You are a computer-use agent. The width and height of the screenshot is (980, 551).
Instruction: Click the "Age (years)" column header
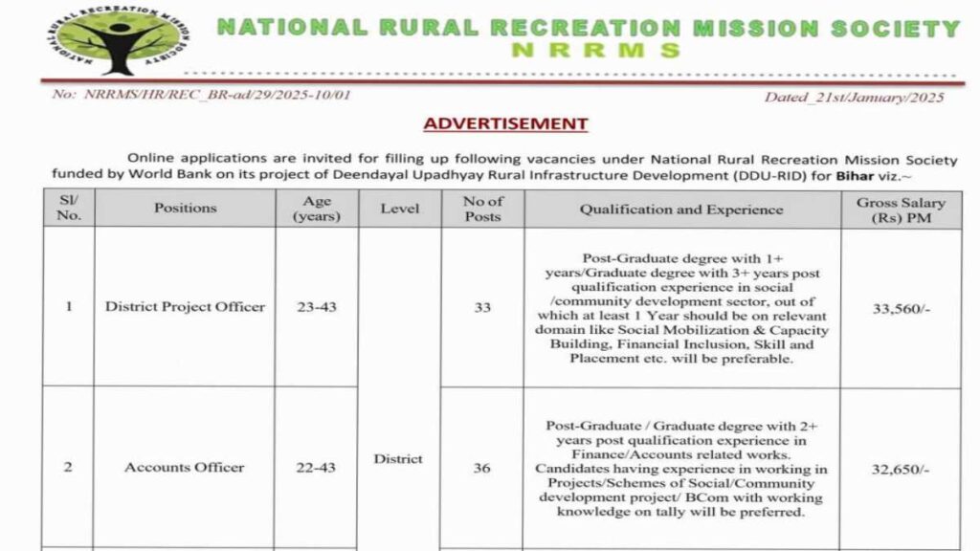pyautogui.click(x=317, y=209)
